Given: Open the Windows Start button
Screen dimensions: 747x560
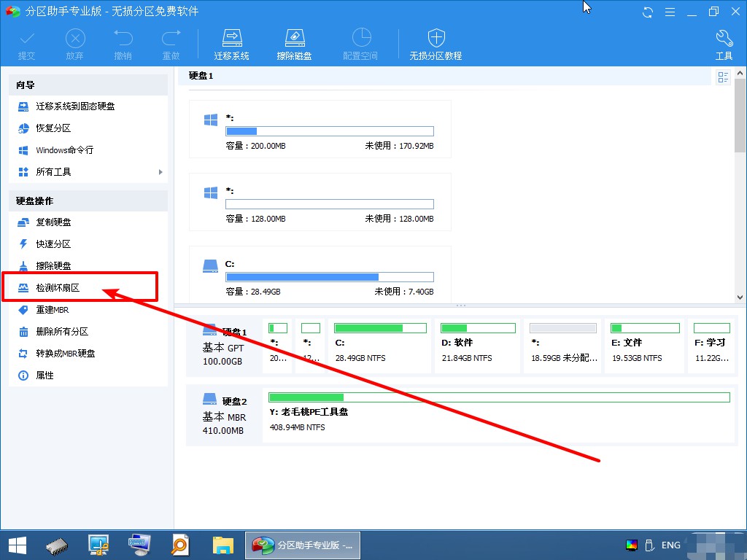Looking at the screenshot, I should coord(18,545).
